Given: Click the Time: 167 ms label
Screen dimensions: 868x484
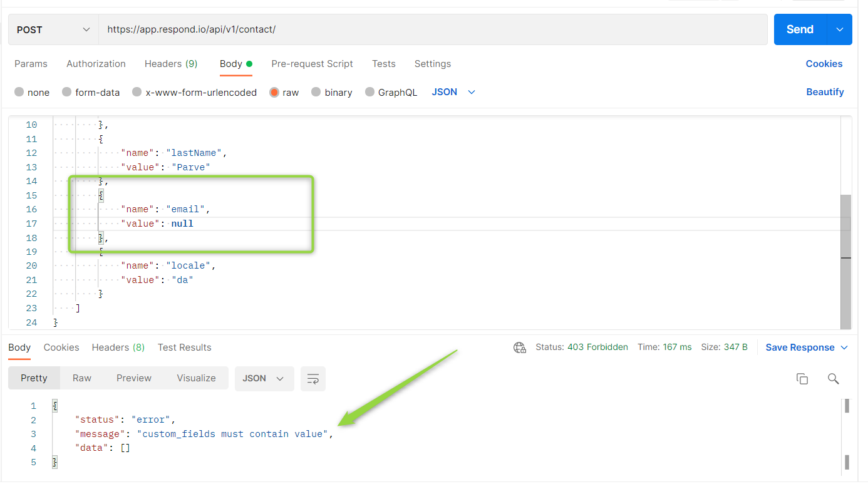Looking at the screenshot, I should tap(664, 347).
